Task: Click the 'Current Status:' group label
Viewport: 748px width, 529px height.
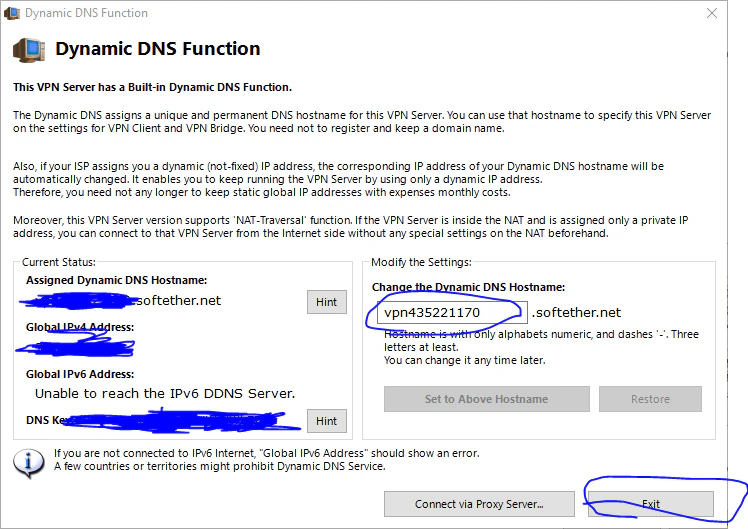Action: click(59, 262)
